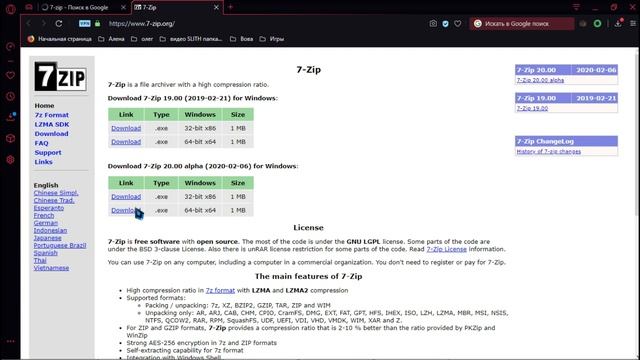Download 7-Zip 19.00 64-bit x64
Image resolution: width=640 pixels, height=360 pixels.
point(126,142)
